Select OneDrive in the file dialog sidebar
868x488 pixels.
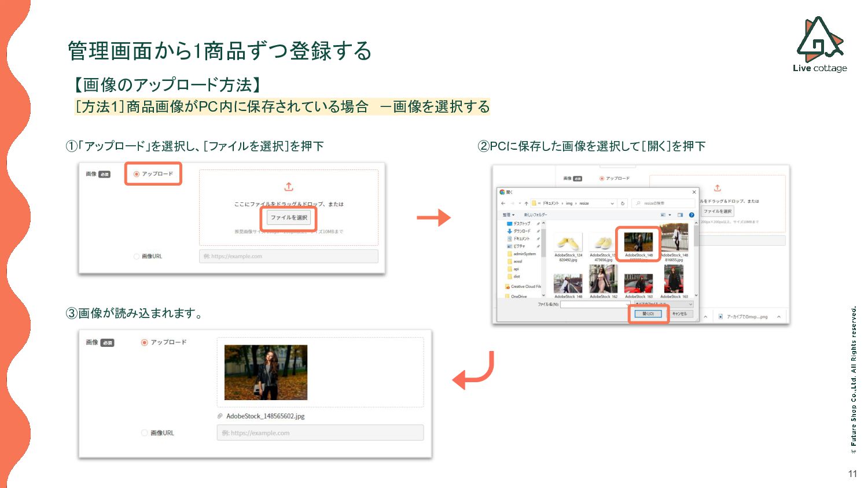tap(516, 296)
